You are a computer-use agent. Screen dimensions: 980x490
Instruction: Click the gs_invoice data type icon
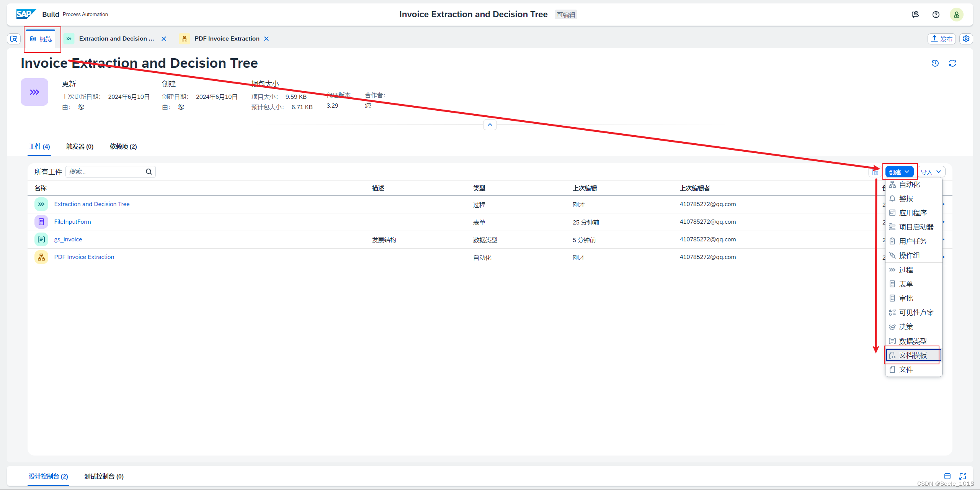click(x=41, y=239)
